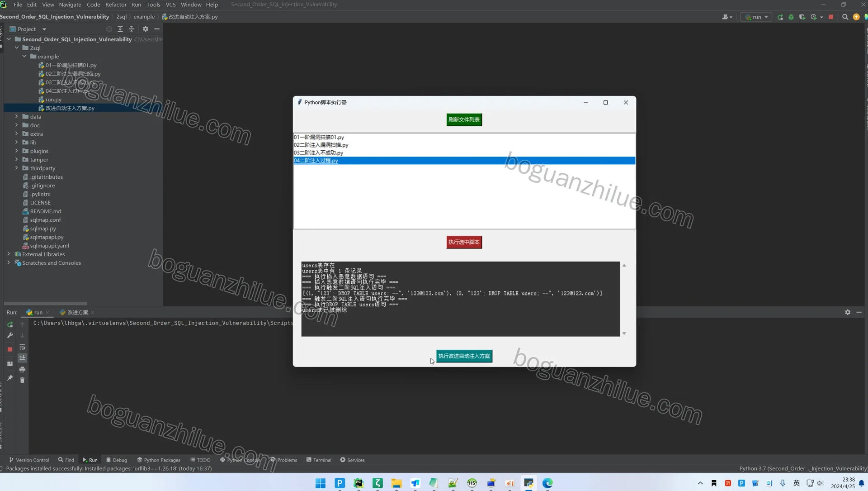Expand External Libraries node

9,254
